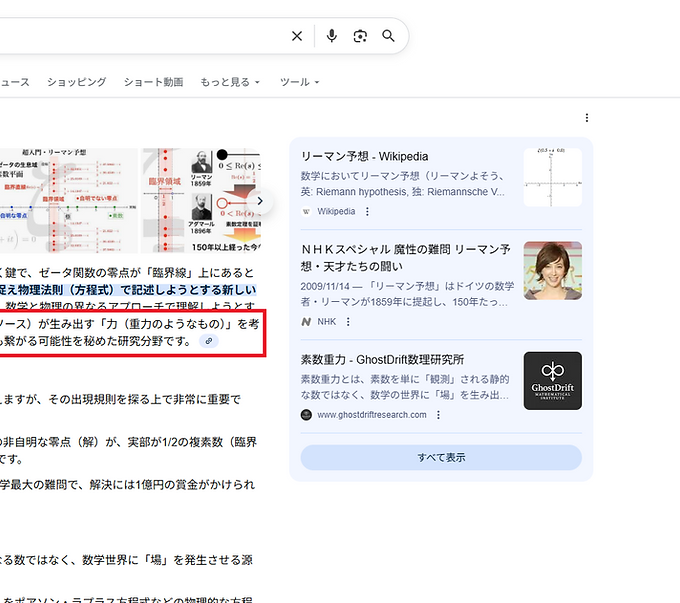The image size is (680, 603).
Task: Clear the search box with X icon
Action: (x=297, y=36)
